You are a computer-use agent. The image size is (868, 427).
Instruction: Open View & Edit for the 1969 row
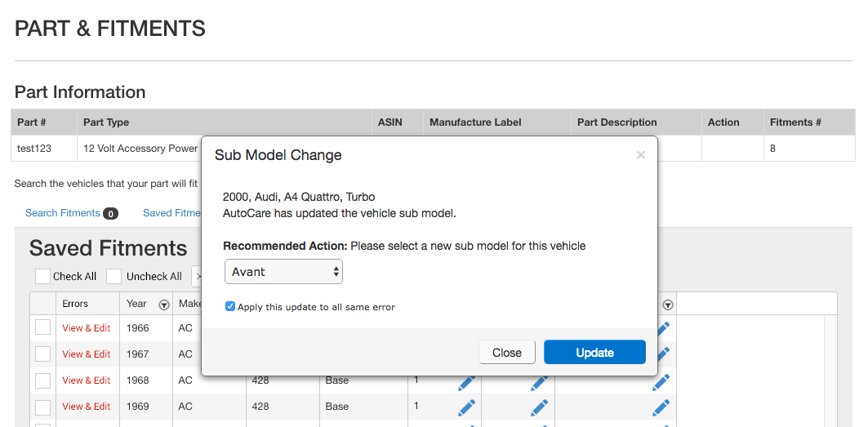tap(86, 407)
